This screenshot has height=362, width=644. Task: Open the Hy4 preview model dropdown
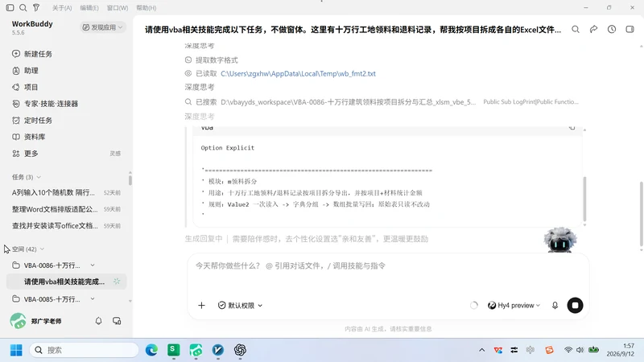pos(514,306)
